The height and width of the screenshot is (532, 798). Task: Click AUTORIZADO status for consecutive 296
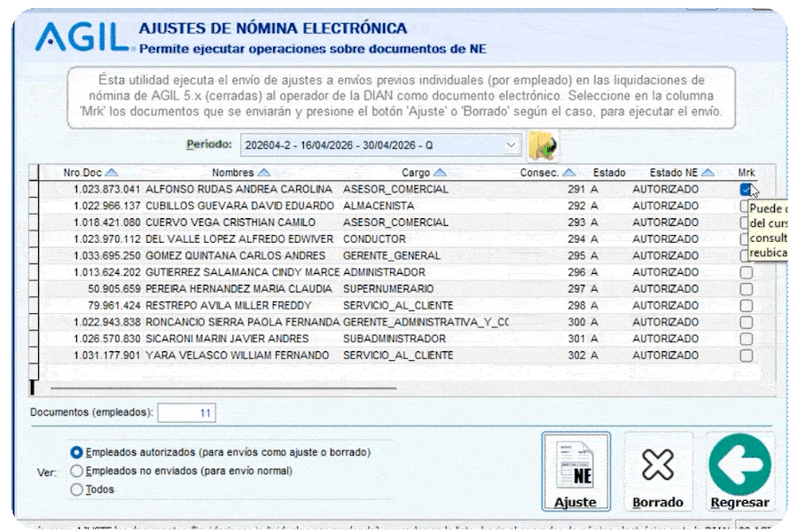pos(666,272)
